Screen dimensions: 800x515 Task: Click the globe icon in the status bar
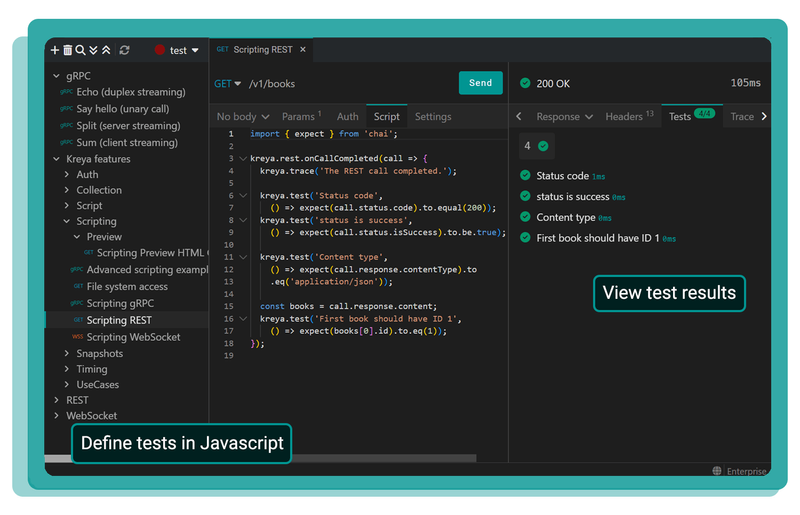pyautogui.click(x=717, y=470)
